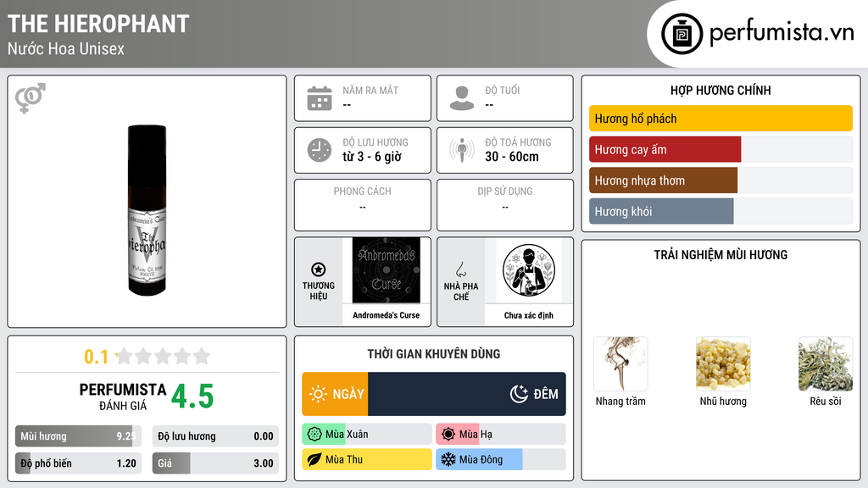Click the flower icon for Mùa Xuân
868x488 pixels.
point(314,435)
